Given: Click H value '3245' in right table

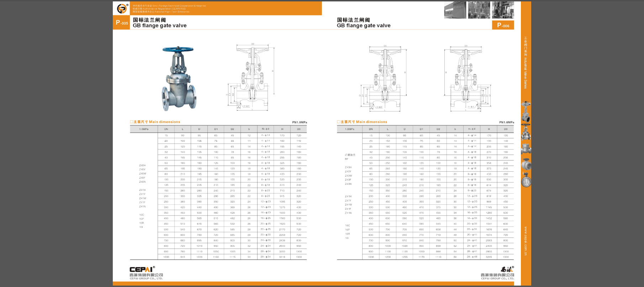Looking at the screenshot, I should (489, 257).
